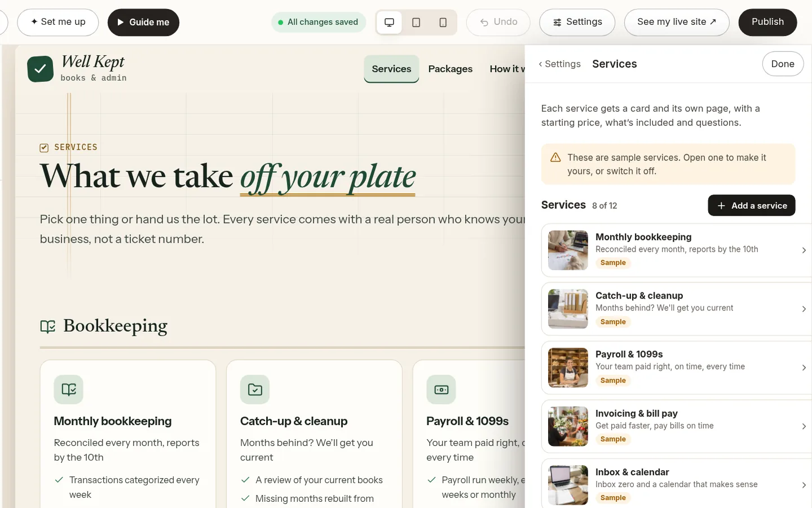
Task: Click the Monthly bookkeeping card title
Action: (113, 421)
